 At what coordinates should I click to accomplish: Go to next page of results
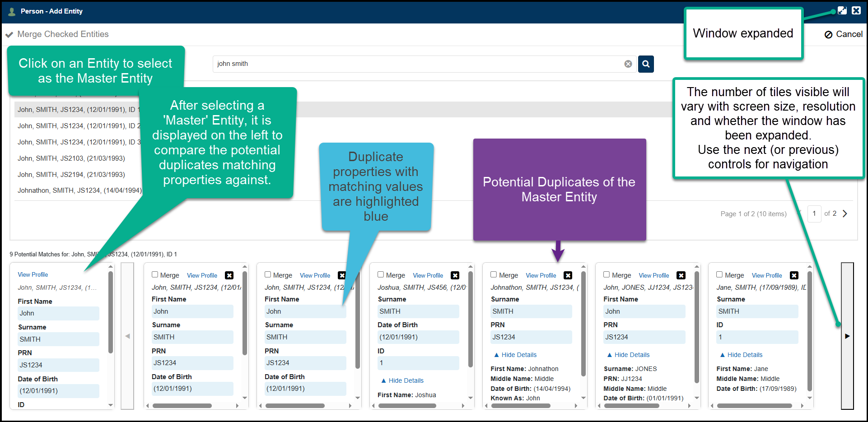(845, 213)
